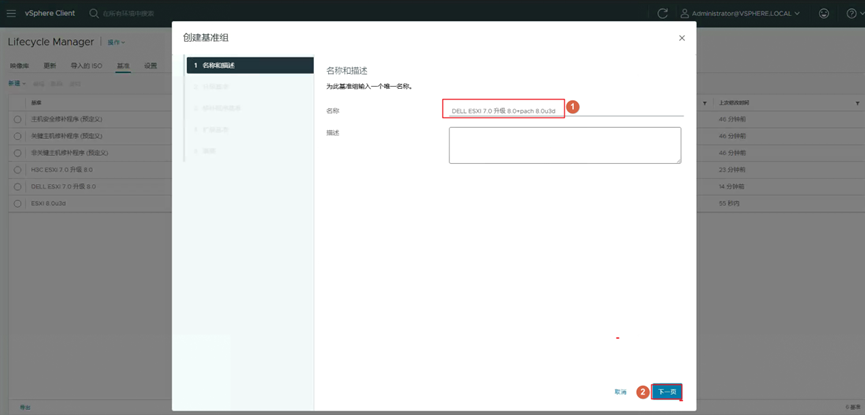Select radio for DELL ESXi 7.0 升级 8.0
This screenshot has height=415, width=865.
tap(18, 187)
